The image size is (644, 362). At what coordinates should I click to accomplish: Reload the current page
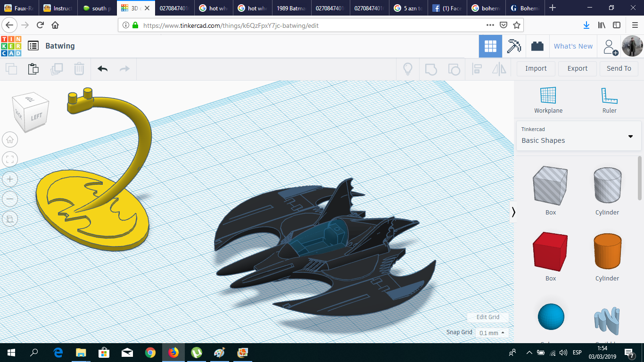(x=40, y=25)
